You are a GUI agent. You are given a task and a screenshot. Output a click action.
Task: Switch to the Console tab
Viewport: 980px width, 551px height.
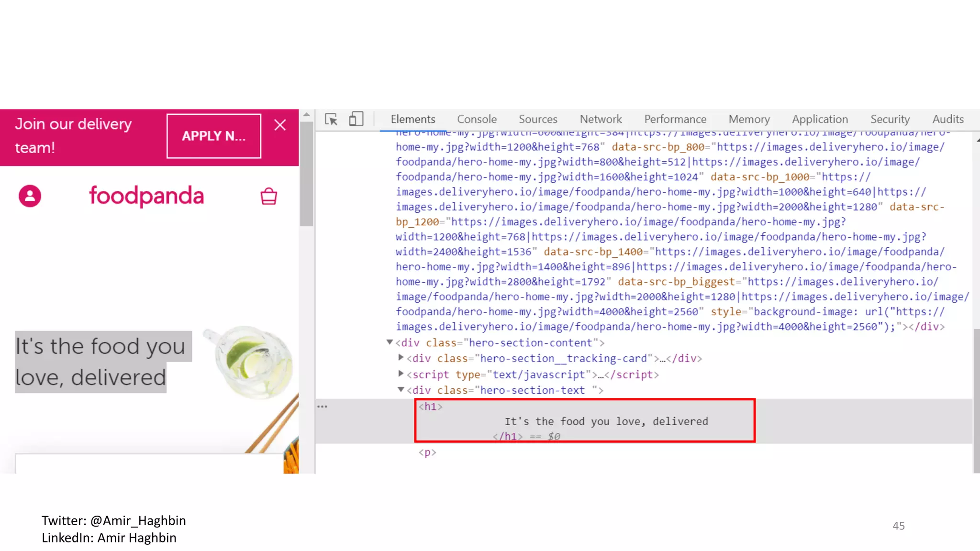477,119
